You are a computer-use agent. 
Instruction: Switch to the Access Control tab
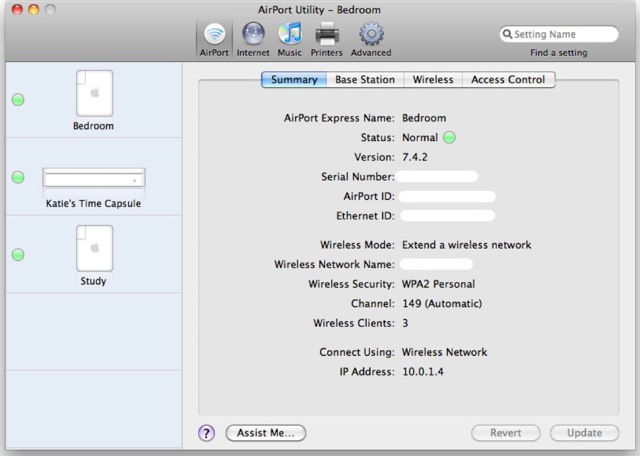[508, 80]
